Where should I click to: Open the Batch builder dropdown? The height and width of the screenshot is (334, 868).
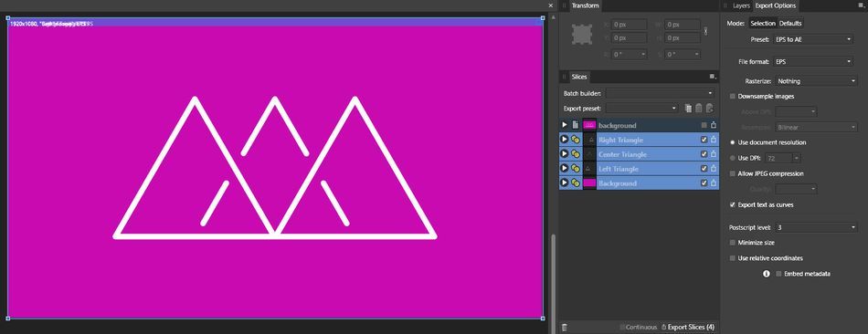tap(661, 93)
